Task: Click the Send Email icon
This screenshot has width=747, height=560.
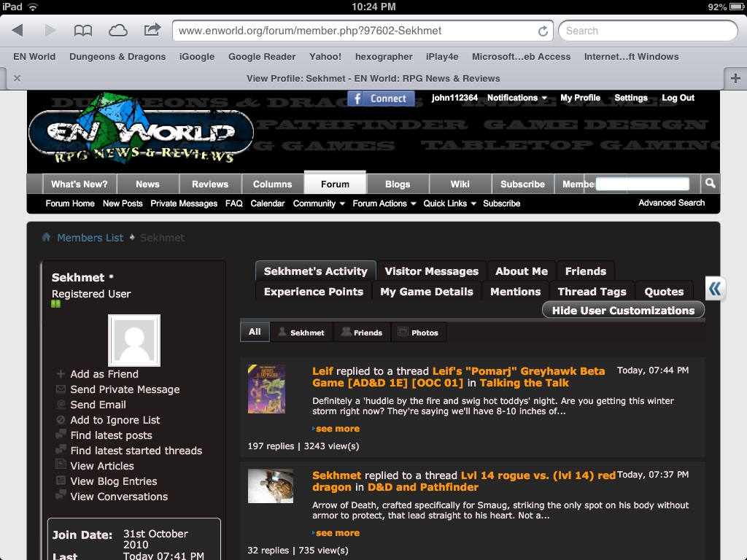Action: 61,404
